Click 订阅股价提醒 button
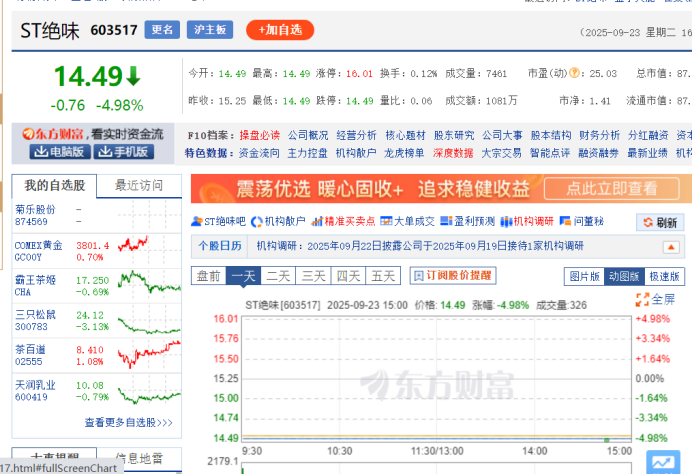Viewport: 692px width, 474px height. click(453, 276)
